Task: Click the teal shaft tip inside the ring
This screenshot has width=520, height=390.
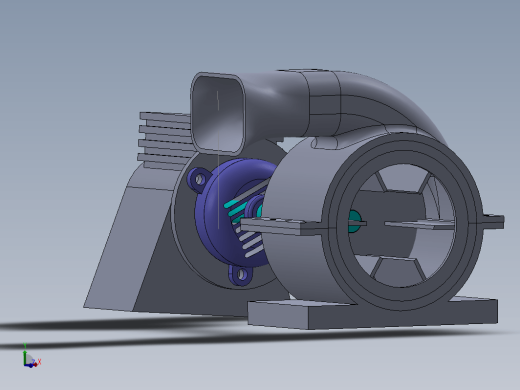Action: pos(354,221)
